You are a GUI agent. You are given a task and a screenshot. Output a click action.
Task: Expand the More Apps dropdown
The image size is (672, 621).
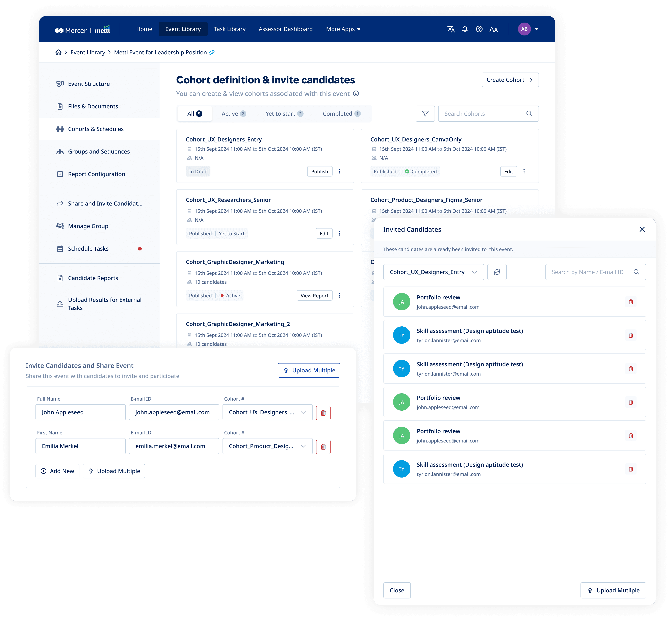pos(343,29)
